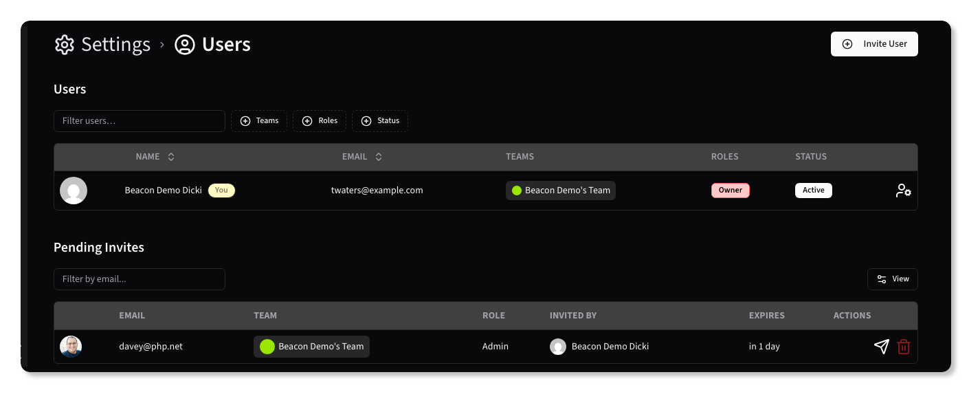This screenshot has height=401, width=980.
Task: Open the View options for pending invites
Action: point(892,279)
